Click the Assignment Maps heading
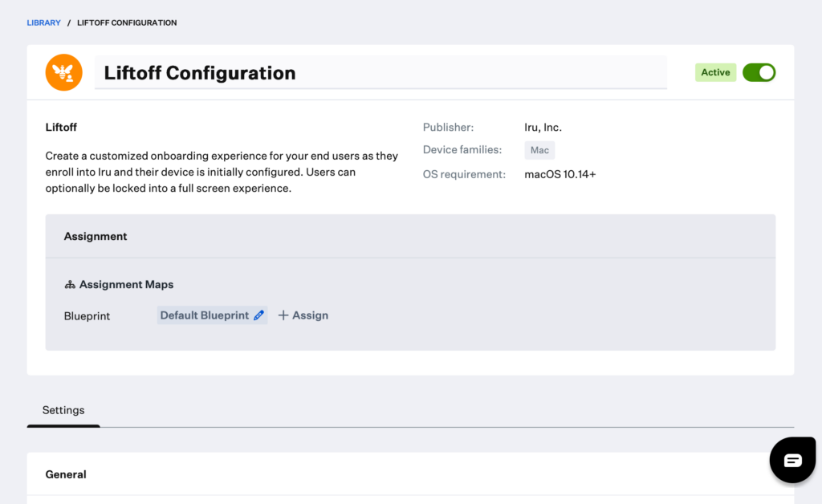822x504 pixels. [x=126, y=284]
